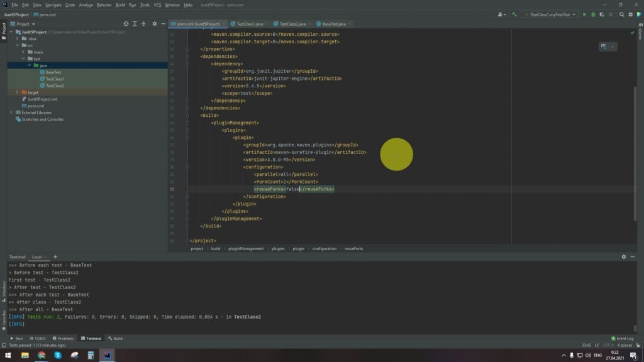Select TestClass2 in project tree
This screenshot has height=362, width=644.
tap(55, 85)
